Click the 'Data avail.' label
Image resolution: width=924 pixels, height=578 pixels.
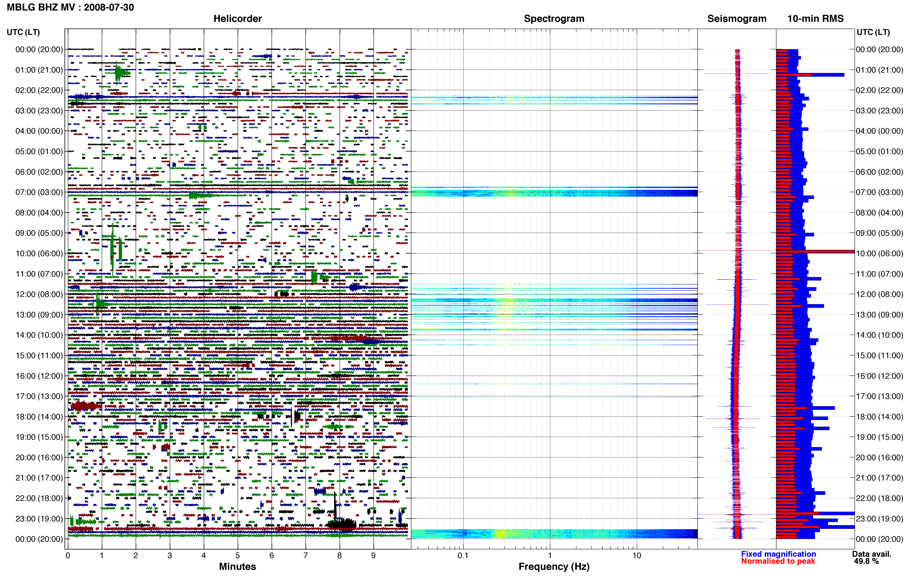[x=872, y=554]
